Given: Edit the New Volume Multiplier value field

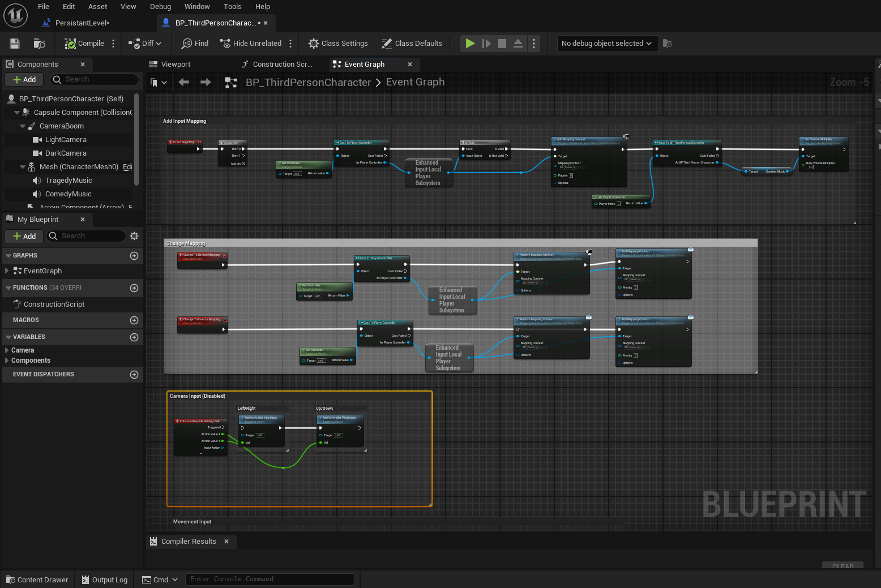Looking at the screenshot, I should 811,168.
